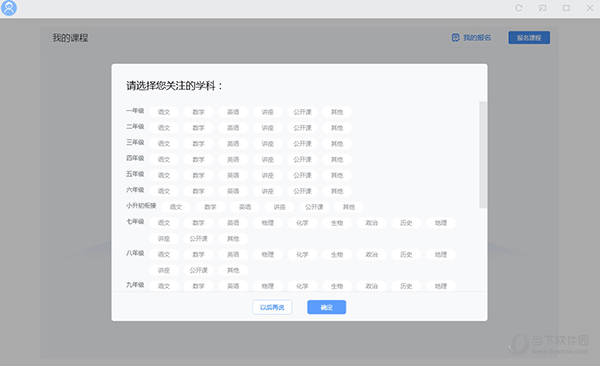
Task: Choose 讲座 under 八年级
Action: coord(164,270)
